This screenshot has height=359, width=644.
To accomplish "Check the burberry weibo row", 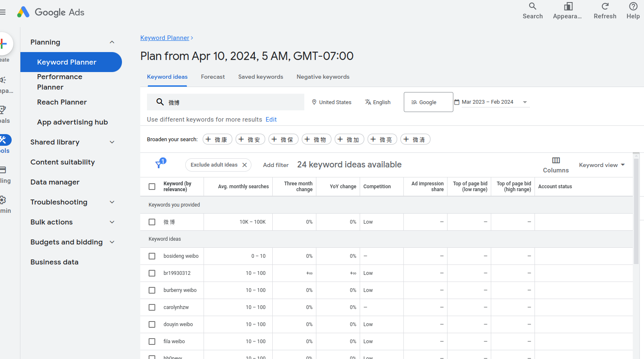I will [152, 290].
